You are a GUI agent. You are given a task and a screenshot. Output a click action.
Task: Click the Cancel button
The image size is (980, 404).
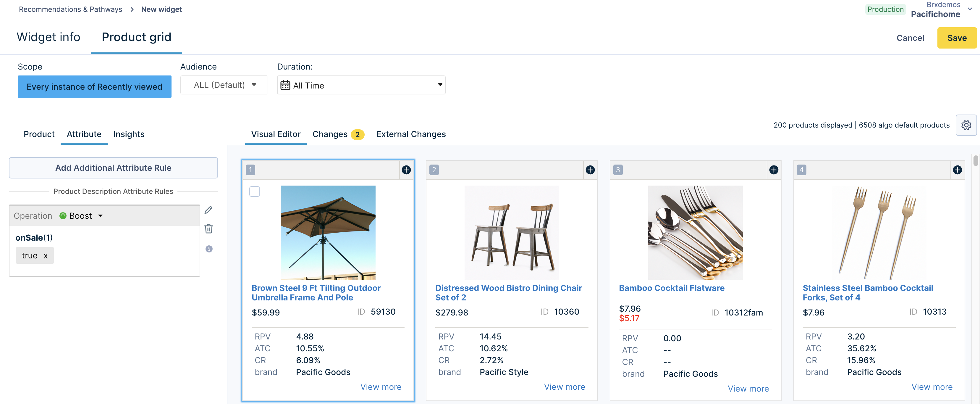click(x=910, y=38)
